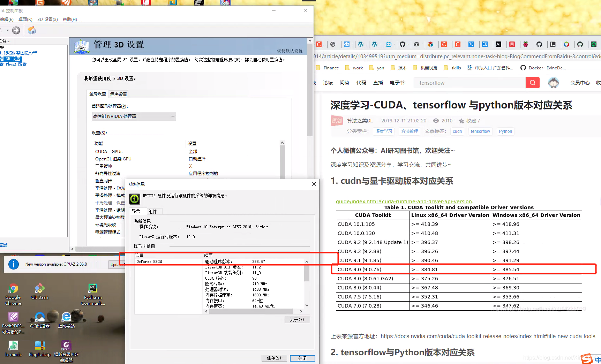Click the details list horizontal scrollbar
601x364 pixels.
tap(251, 311)
